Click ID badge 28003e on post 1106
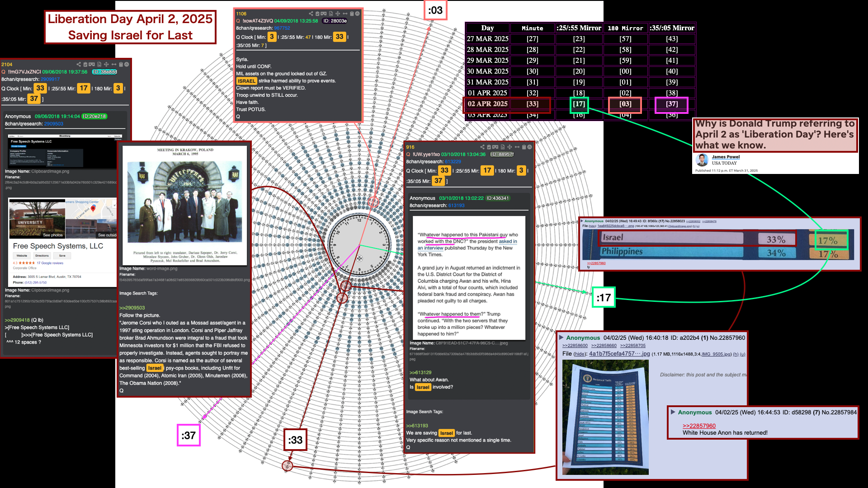 point(335,21)
